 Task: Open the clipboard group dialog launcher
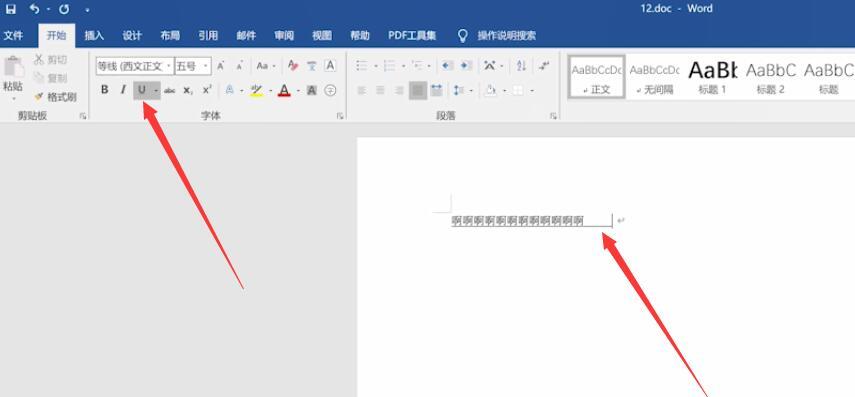coord(83,116)
